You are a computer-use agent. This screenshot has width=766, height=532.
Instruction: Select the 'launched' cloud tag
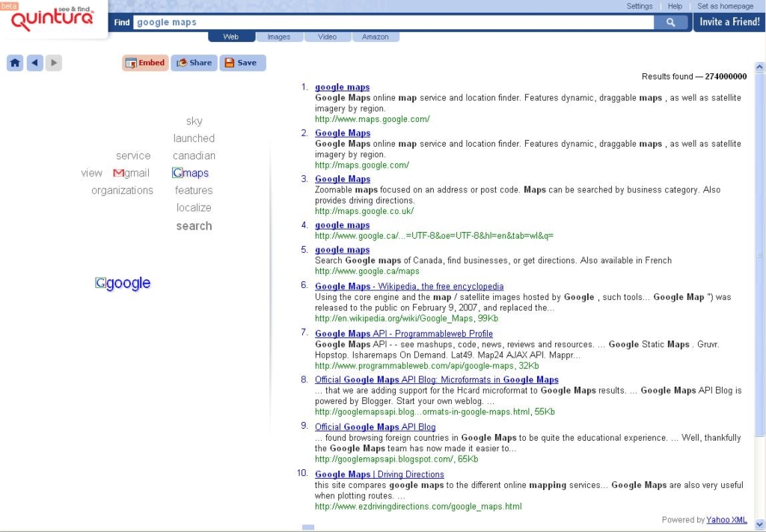(x=194, y=138)
